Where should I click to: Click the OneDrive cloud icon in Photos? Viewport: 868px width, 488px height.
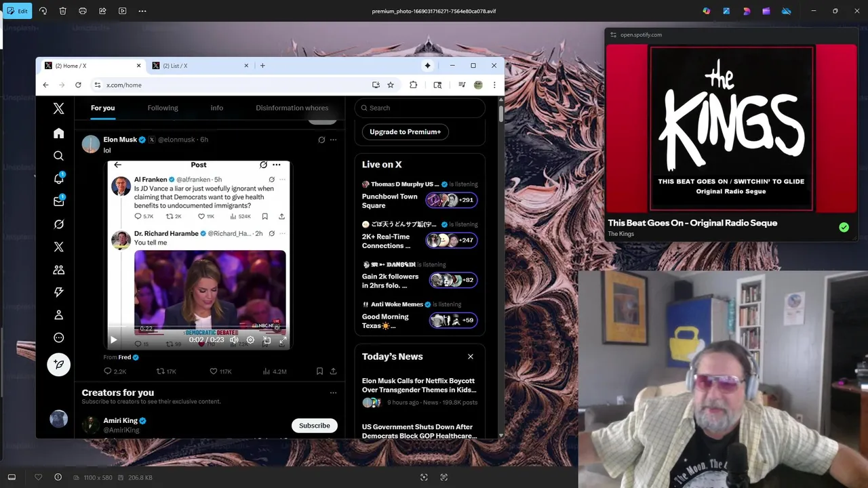[787, 11]
